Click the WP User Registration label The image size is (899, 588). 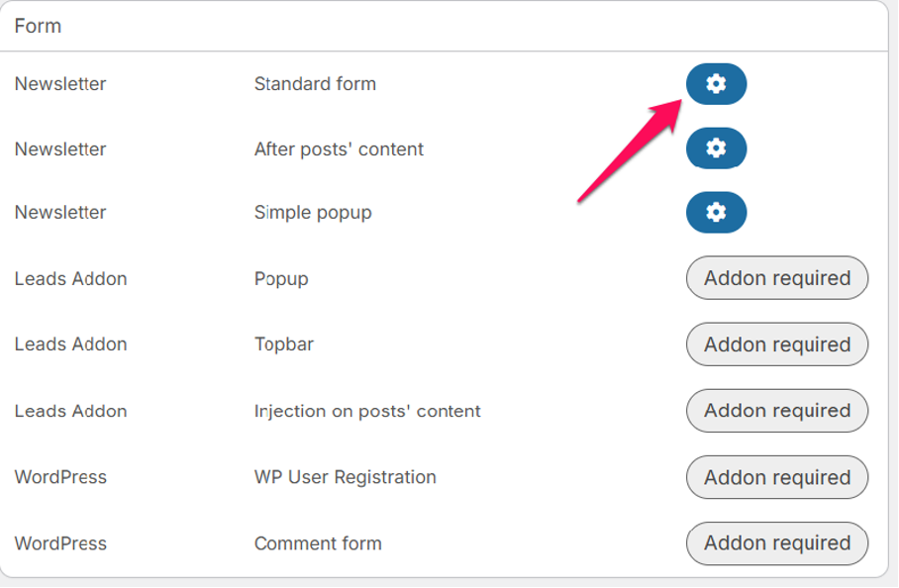click(346, 477)
